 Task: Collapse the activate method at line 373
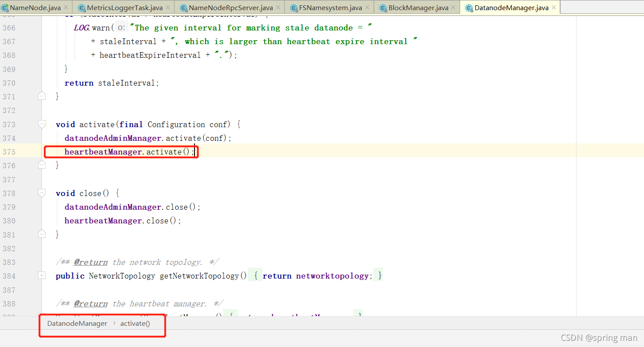tap(42, 124)
